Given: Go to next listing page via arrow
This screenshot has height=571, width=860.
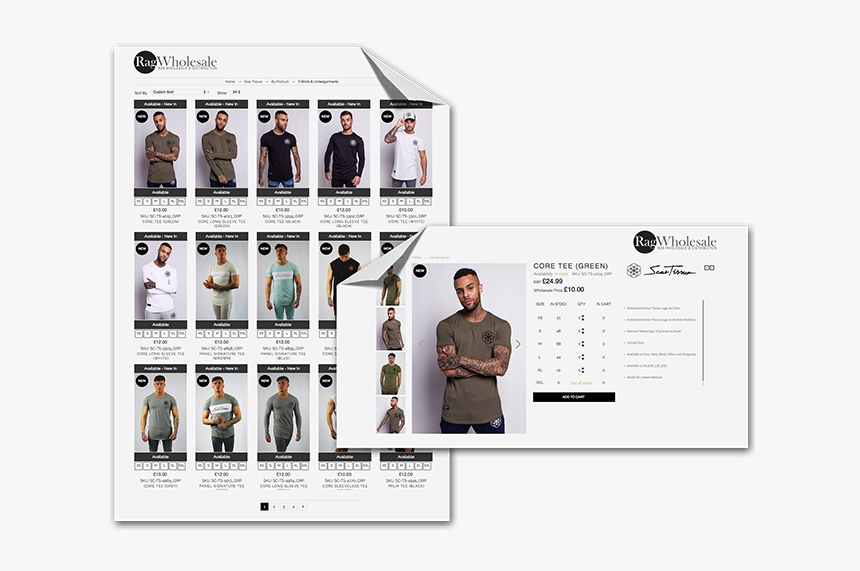Looking at the screenshot, I should [x=303, y=507].
